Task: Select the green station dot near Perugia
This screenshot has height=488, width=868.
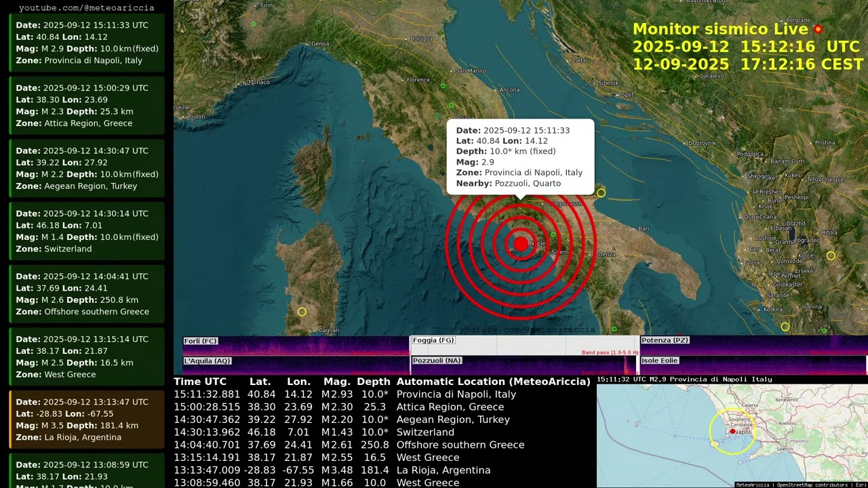Action: 451,105
